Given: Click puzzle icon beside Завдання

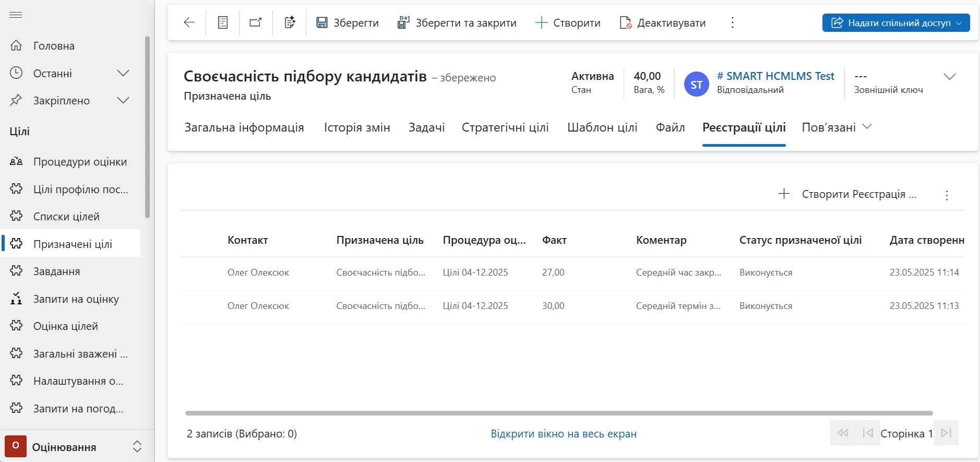Looking at the screenshot, I should pyautogui.click(x=16, y=271).
